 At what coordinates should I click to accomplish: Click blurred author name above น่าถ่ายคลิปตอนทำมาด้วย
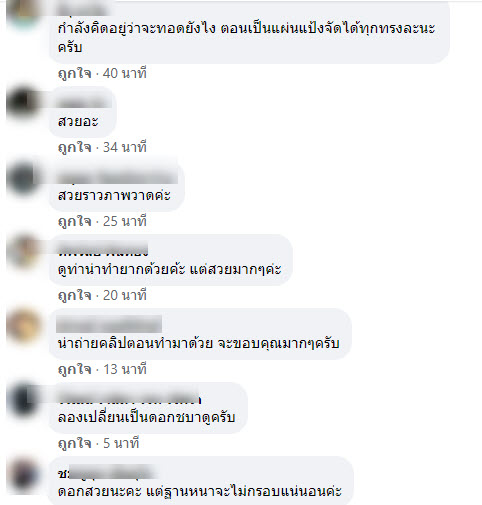(109, 325)
